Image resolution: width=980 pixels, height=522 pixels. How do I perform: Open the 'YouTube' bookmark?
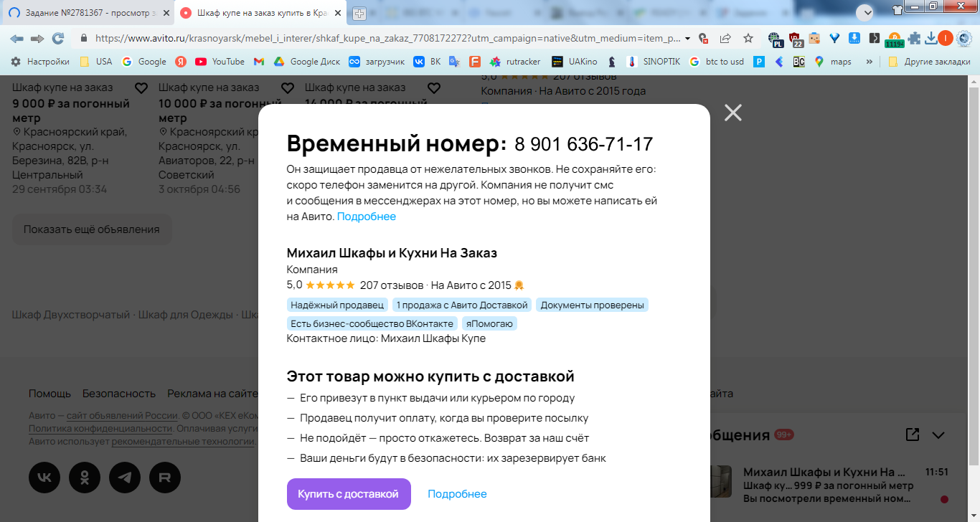tap(220, 62)
